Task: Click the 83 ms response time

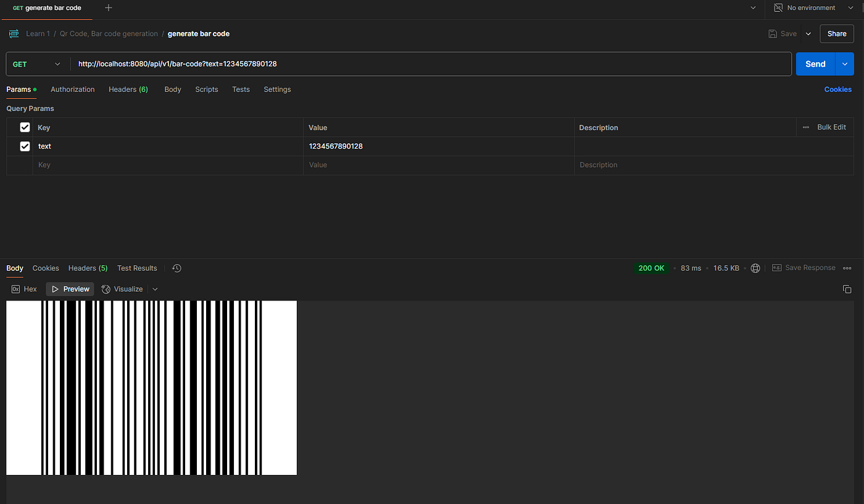Action: tap(691, 268)
